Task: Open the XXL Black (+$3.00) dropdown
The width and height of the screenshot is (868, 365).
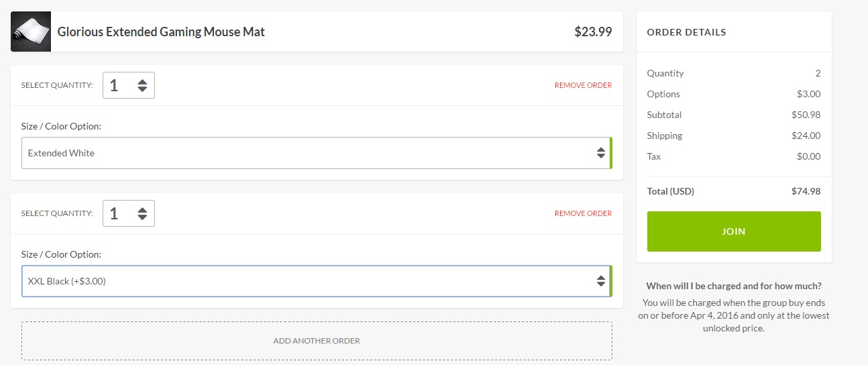Action: tap(309, 281)
